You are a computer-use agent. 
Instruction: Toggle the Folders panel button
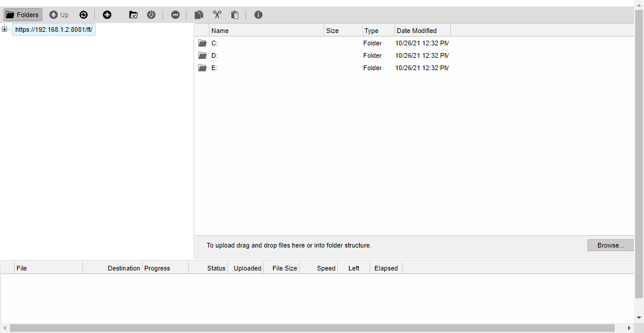(x=23, y=15)
